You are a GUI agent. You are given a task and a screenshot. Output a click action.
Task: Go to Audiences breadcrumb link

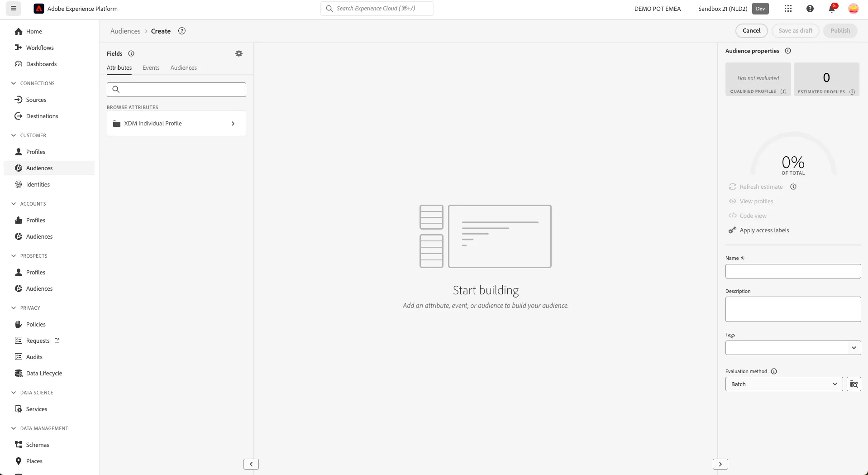click(x=125, y=31)
